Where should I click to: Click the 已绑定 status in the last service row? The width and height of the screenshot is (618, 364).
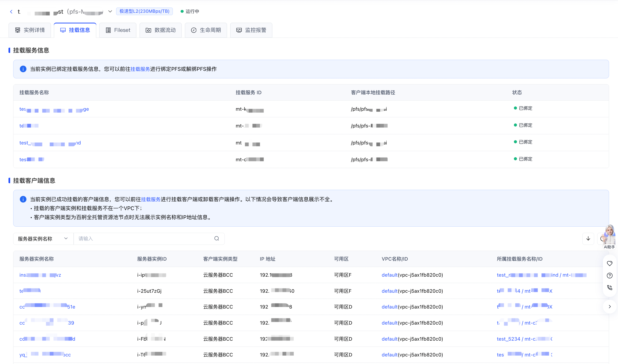point(523,159)
